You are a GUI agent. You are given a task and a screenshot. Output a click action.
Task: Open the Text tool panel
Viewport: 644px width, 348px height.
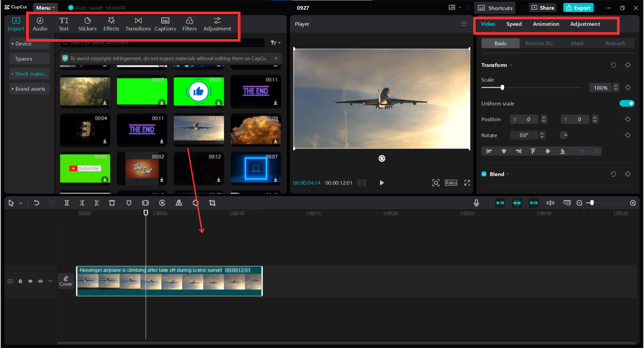tap(64, 24)
